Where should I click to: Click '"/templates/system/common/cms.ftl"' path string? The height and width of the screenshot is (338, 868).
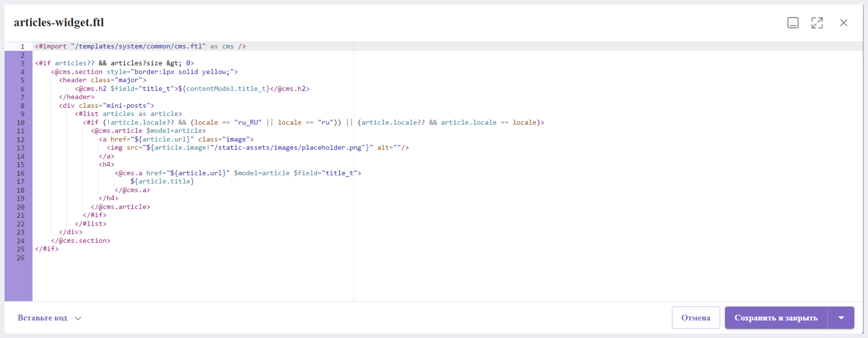click(138, 46)
